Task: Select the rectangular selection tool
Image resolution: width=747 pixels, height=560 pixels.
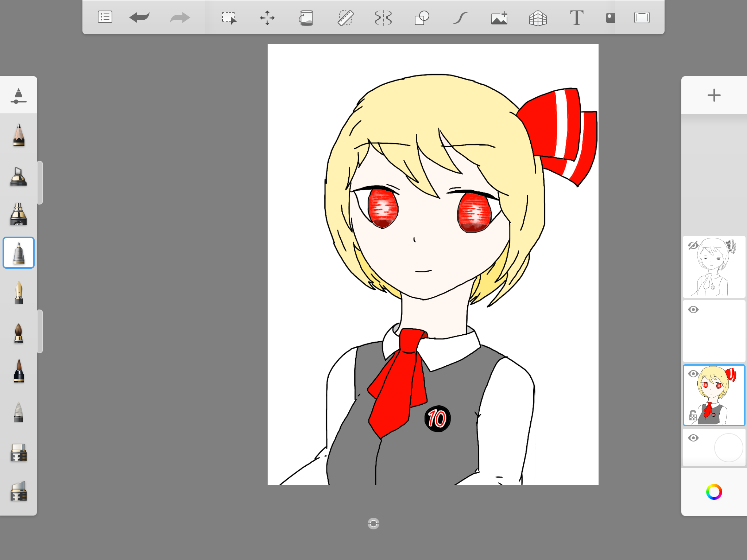Action: coord(229,17)
